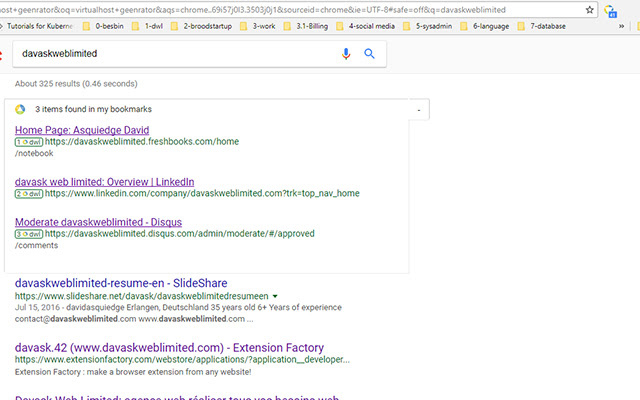This screenshot has height=400, width=640.
Task: Click the 2 dwl folder badge
Action: point(29,193)
